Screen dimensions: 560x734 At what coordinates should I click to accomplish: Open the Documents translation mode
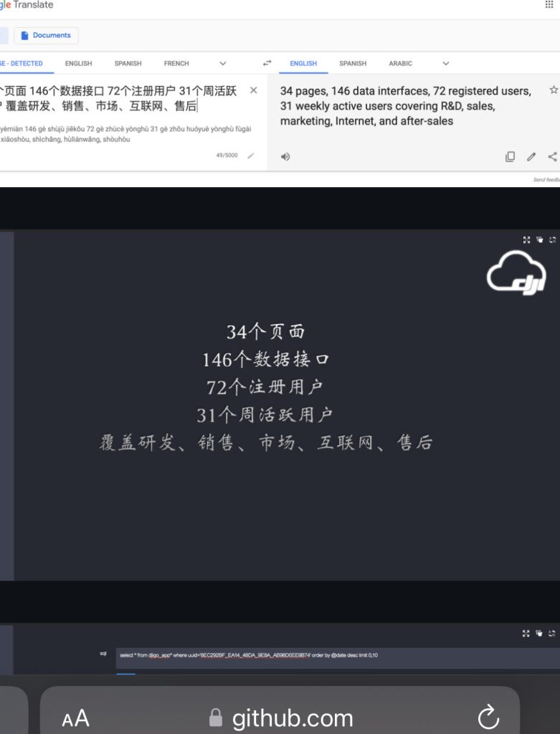pos(46,35)
